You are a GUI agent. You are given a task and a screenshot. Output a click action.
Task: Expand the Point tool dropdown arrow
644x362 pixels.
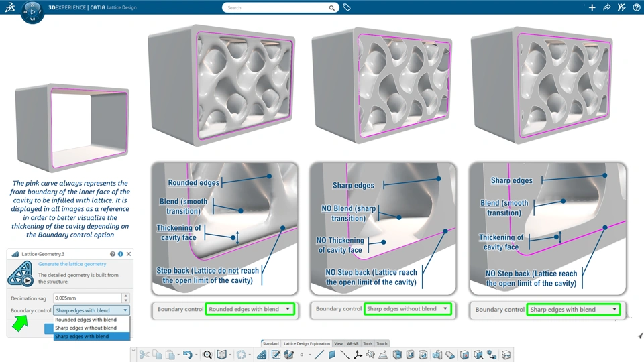tap(310, 355)
